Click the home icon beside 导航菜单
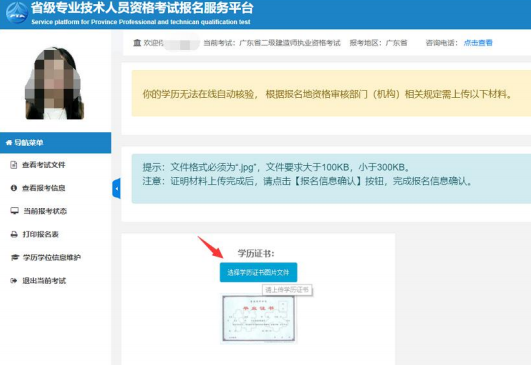This screenshot has width=531, height=365. (9, 143)
